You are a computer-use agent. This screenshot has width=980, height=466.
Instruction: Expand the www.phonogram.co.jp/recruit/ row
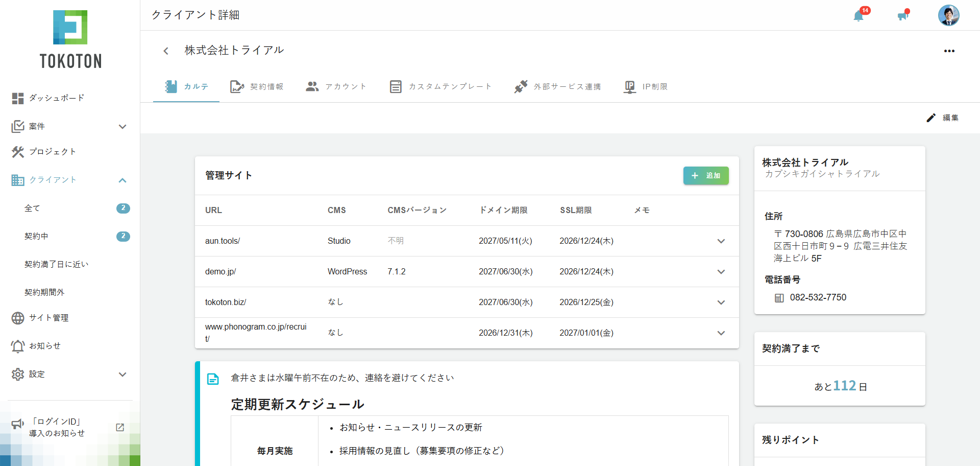[721, 333]
